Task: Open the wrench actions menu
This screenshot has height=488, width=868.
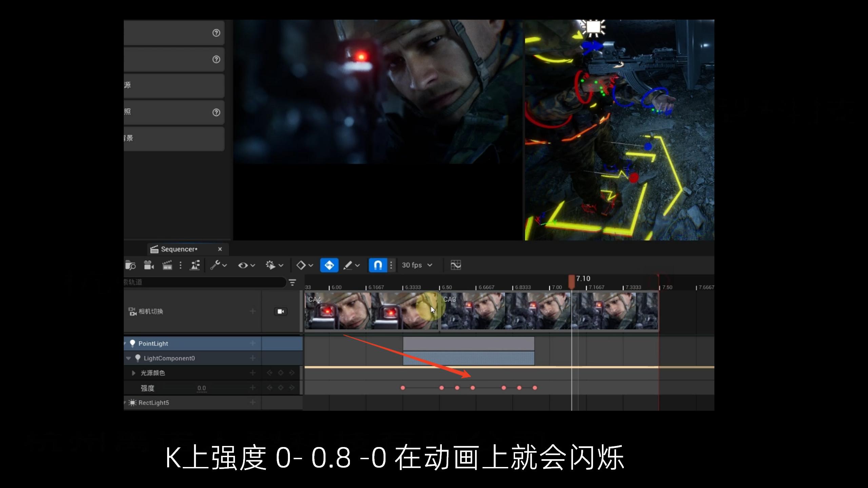Action: pos(218,265)
